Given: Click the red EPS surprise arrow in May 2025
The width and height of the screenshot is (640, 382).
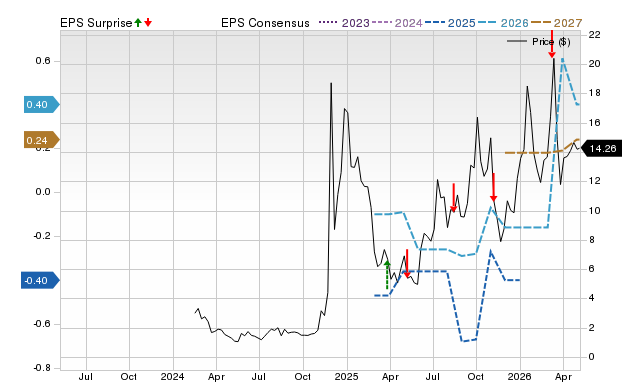Looking at the screenshot, I should click(x=407, y=263).
